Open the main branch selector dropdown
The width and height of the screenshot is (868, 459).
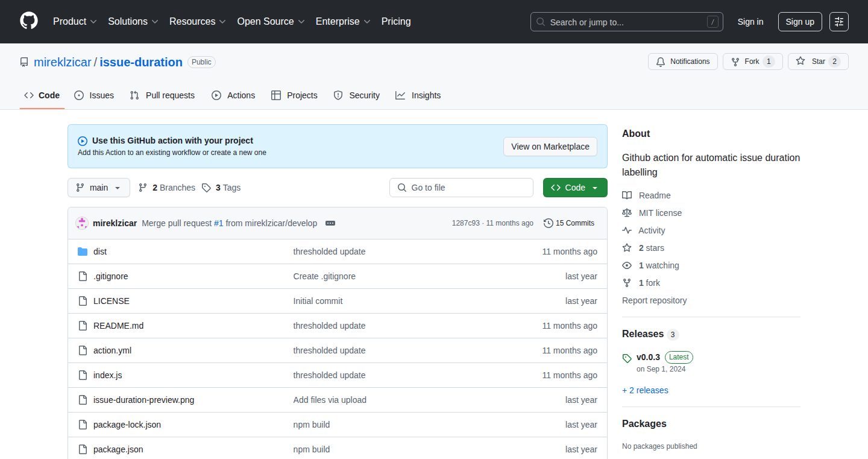pyautogui.click(x=98, y=188)
